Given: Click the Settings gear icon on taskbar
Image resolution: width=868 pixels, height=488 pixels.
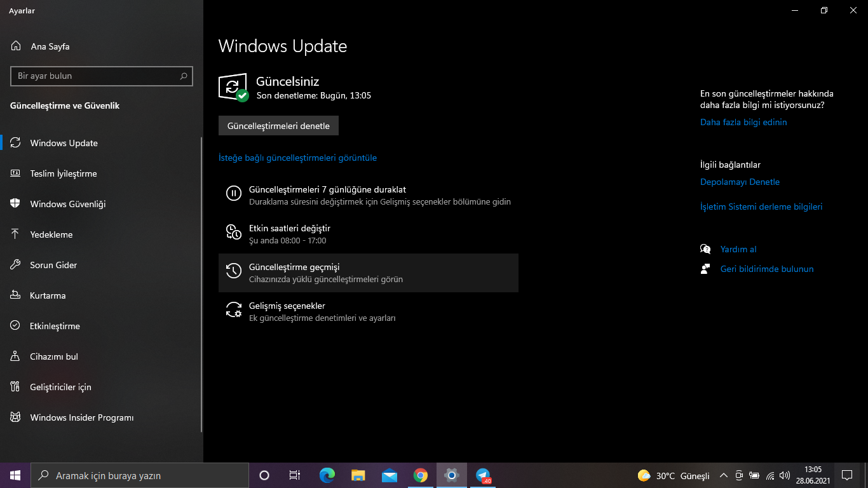Looking at the screenshot, I should [452, 475].
